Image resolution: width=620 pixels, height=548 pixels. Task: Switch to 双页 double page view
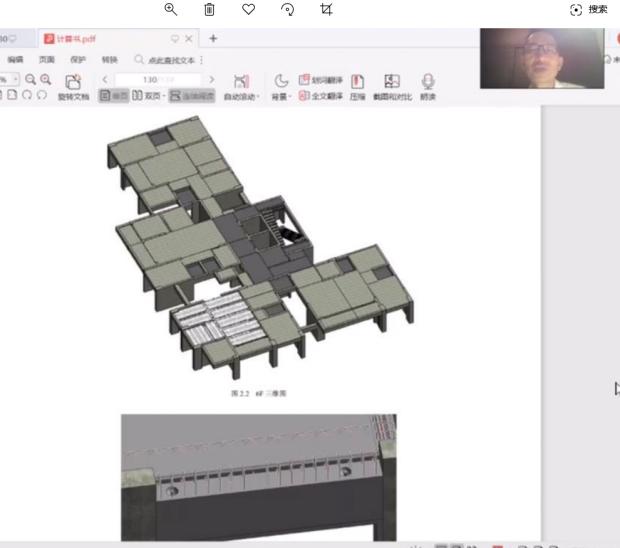[x=149, y=97]
